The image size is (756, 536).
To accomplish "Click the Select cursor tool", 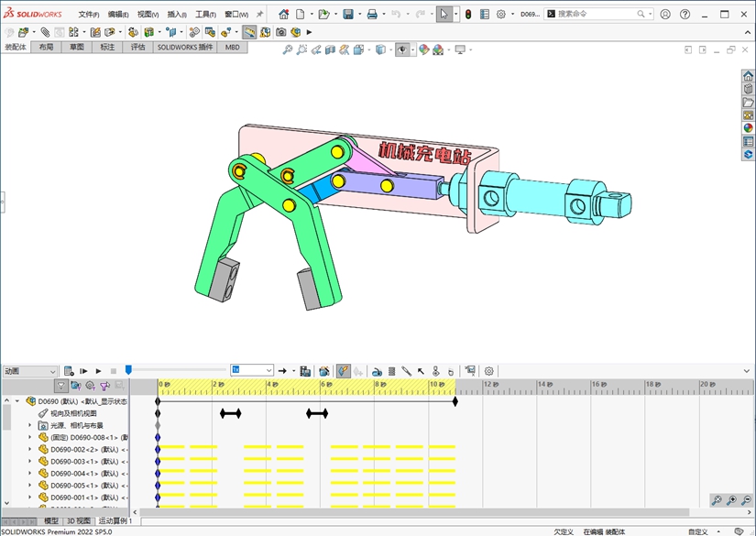I will [x=444, y=14].
